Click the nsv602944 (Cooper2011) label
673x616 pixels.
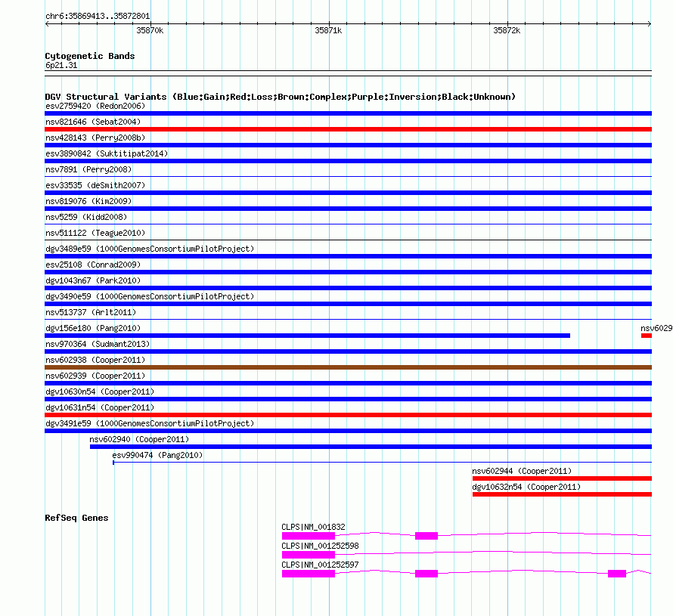522,471
